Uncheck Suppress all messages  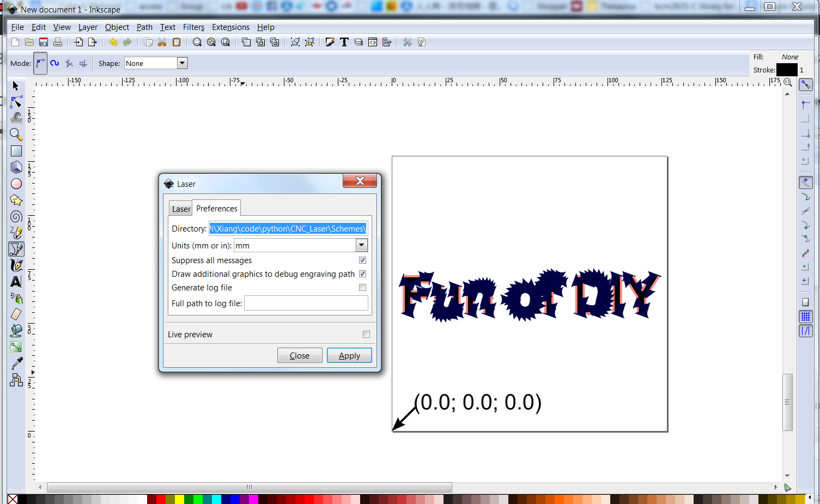(x=362, y=260)
